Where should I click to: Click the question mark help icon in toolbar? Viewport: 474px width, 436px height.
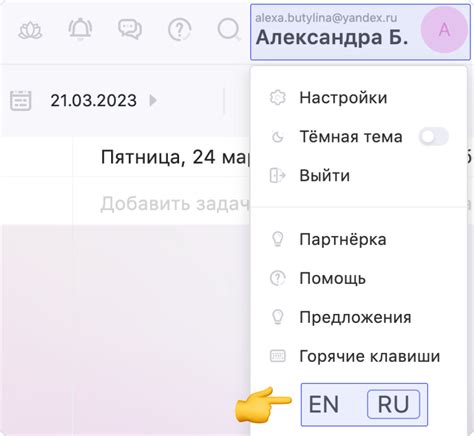click(x=179, y=30)
